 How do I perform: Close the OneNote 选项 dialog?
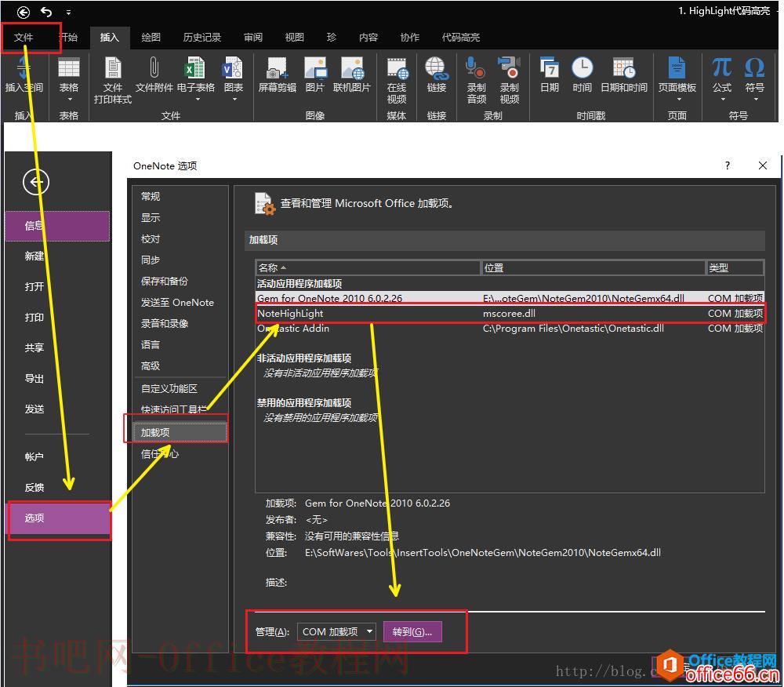coord(763,165)
